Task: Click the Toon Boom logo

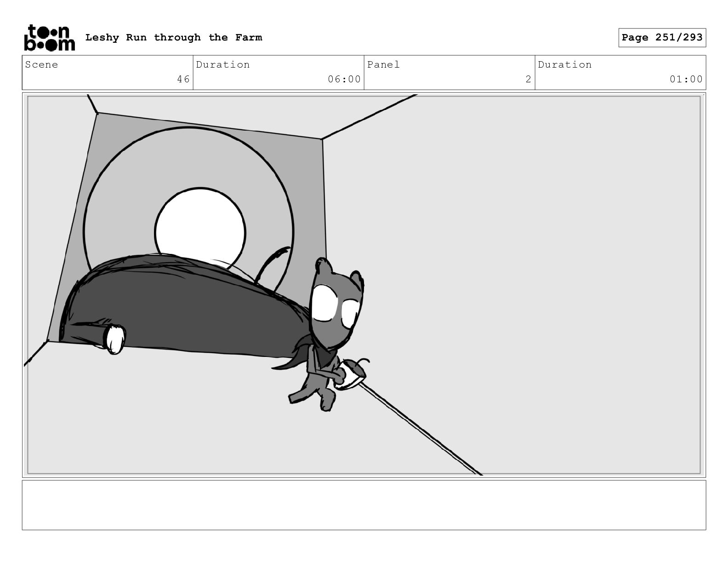Action: tap(49, 38)
